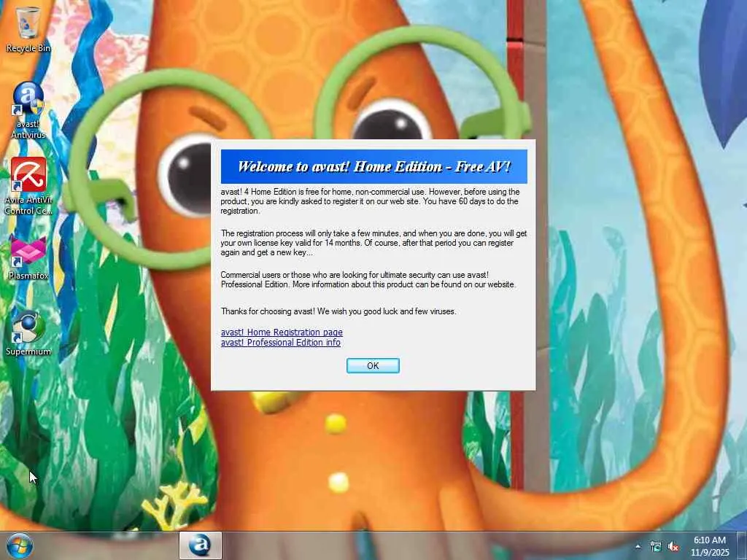The height and width of the screenshot is (560, 747).
Task: Click the avast! taskbar button
Action: pyautogui.click(x=200, y=545)
